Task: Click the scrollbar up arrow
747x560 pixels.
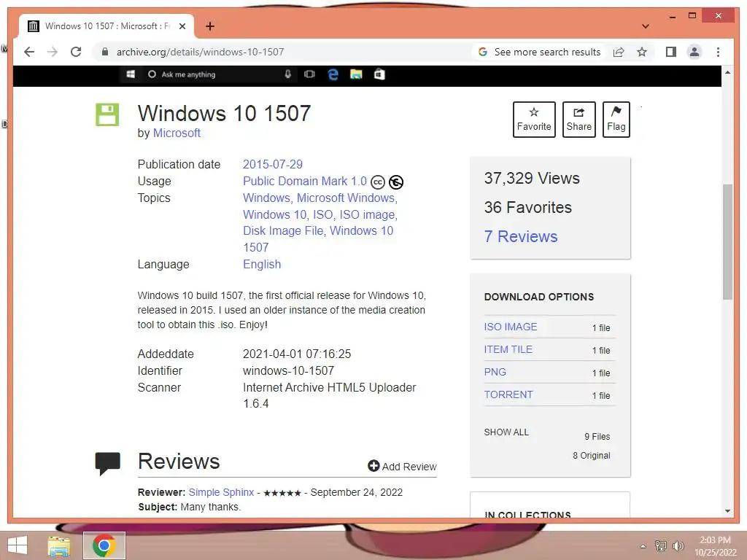Action: tap(727, 72)
